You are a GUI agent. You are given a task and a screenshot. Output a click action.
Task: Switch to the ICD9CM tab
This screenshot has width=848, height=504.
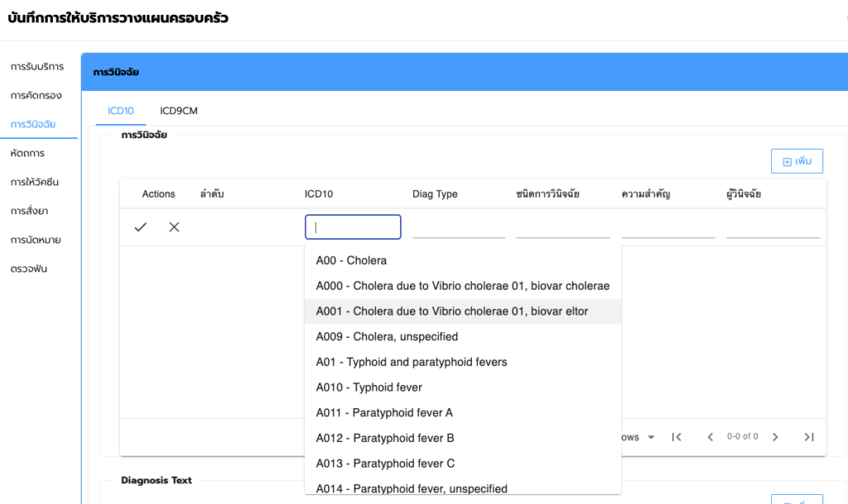click(x=179, y=111)
